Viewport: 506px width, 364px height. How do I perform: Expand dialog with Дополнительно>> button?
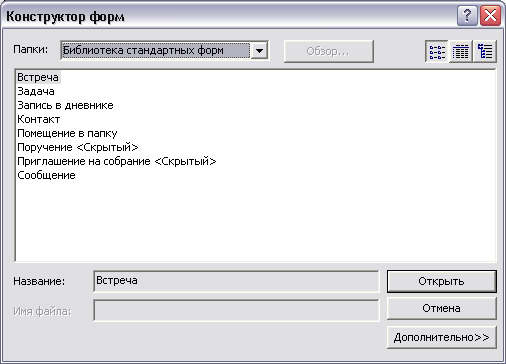tap(441, 337)
